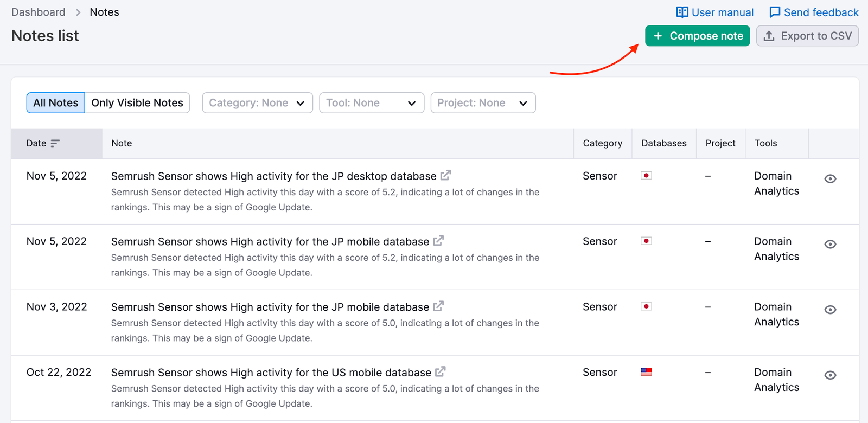Select Only Visible Notes tab

click(137, 103)
